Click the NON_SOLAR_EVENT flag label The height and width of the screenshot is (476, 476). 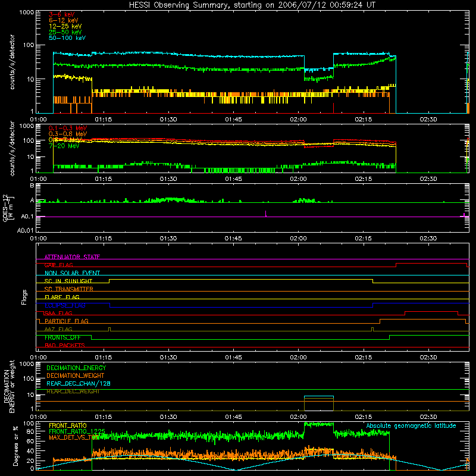[72, 273]
